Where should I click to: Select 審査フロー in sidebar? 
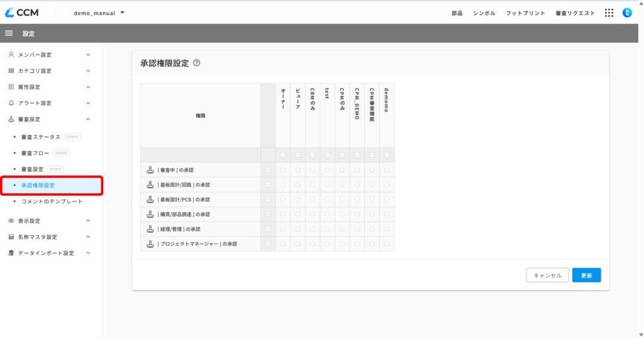coord(35,153)
